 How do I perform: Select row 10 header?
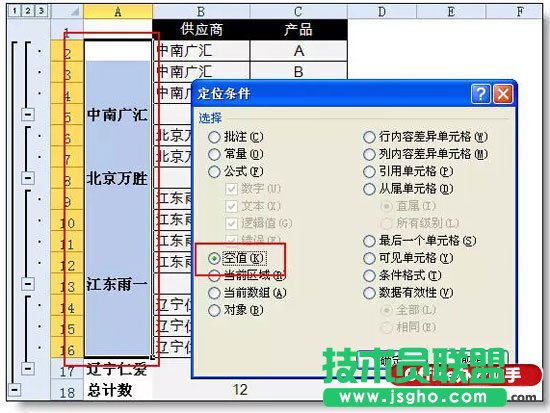pos(67,220)
